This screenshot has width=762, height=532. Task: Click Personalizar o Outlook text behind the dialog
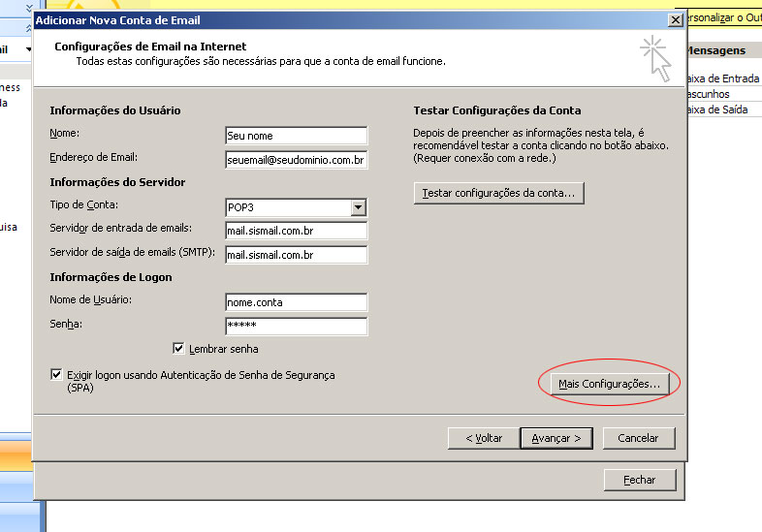(x=723, y=18)
